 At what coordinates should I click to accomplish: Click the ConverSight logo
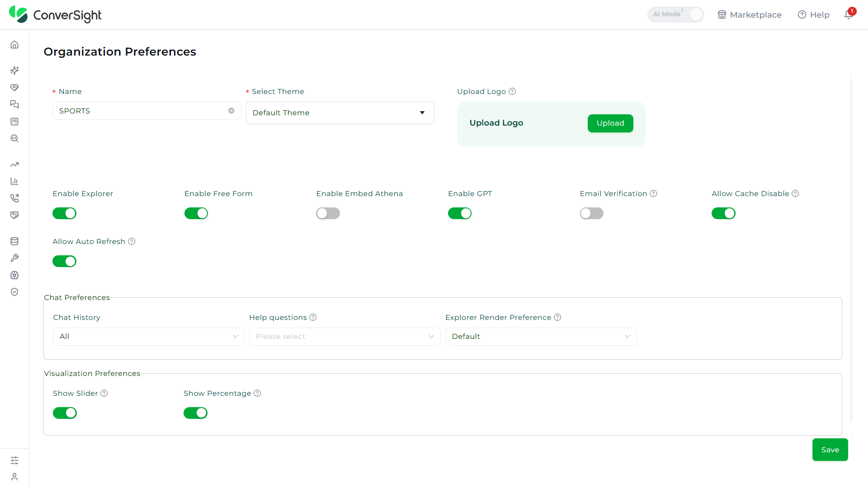tap(55, 15)
